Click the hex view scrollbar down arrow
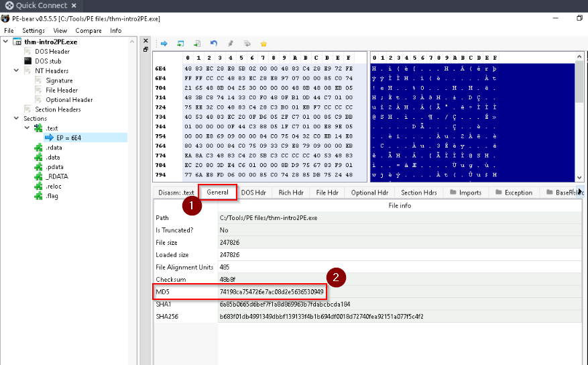This screenshot has height=365, width=588. click(579, 177)
